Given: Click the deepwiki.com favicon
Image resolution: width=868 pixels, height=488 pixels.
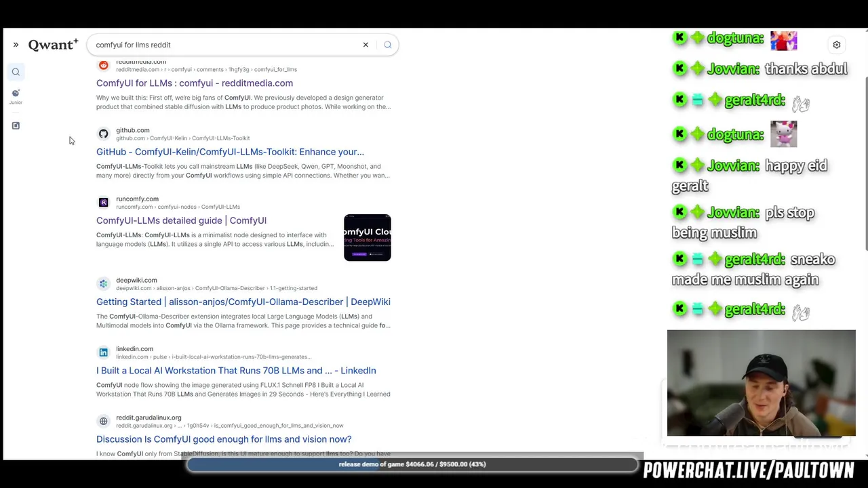Looking at the screenshot, I should point(103,284).
